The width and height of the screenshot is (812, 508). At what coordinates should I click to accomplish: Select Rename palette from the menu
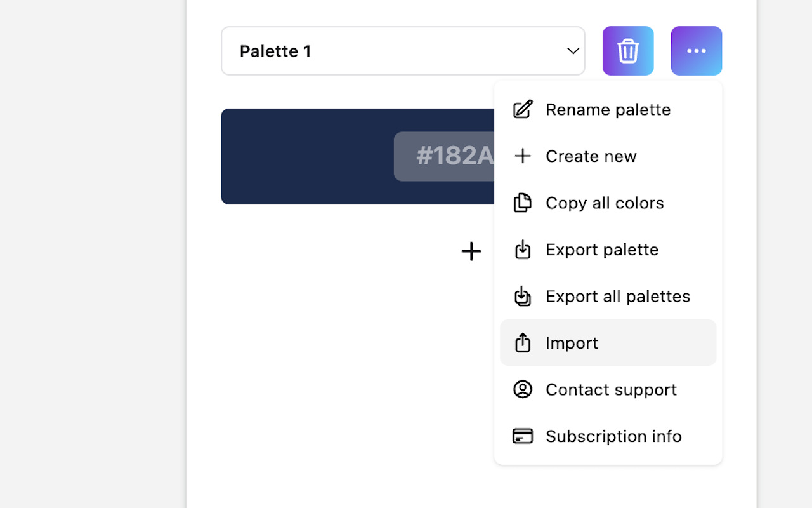(607, 109)
